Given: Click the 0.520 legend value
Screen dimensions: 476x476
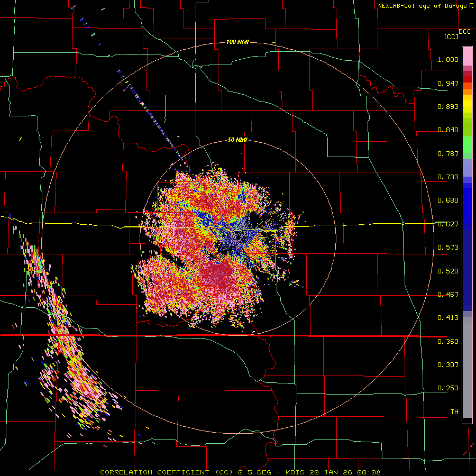Looking at the screenshot, I should [448, 271].
